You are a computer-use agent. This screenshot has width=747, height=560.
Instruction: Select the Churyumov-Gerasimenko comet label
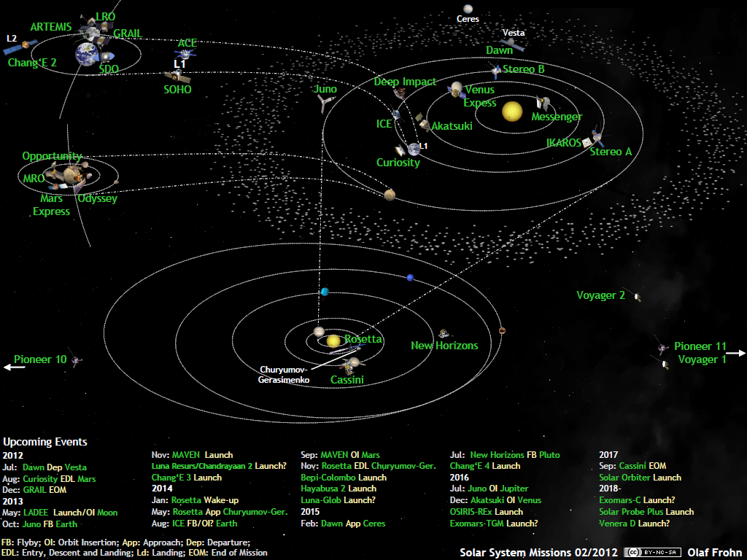[x=284, y=375]
